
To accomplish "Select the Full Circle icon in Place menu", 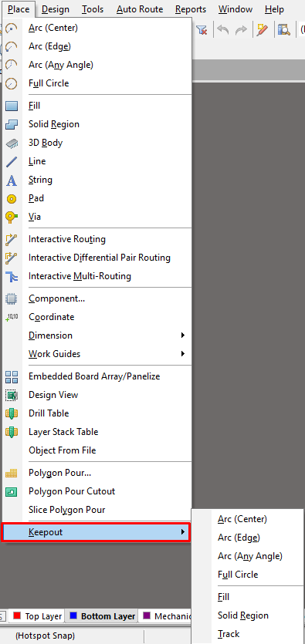I will [x=12, y=83].
